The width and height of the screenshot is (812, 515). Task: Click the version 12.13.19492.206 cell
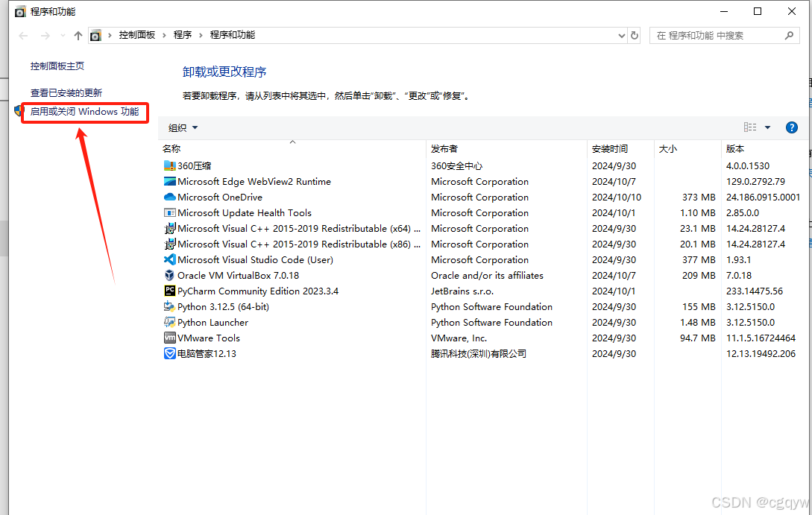pyautogui.click(x=761, y=353)
